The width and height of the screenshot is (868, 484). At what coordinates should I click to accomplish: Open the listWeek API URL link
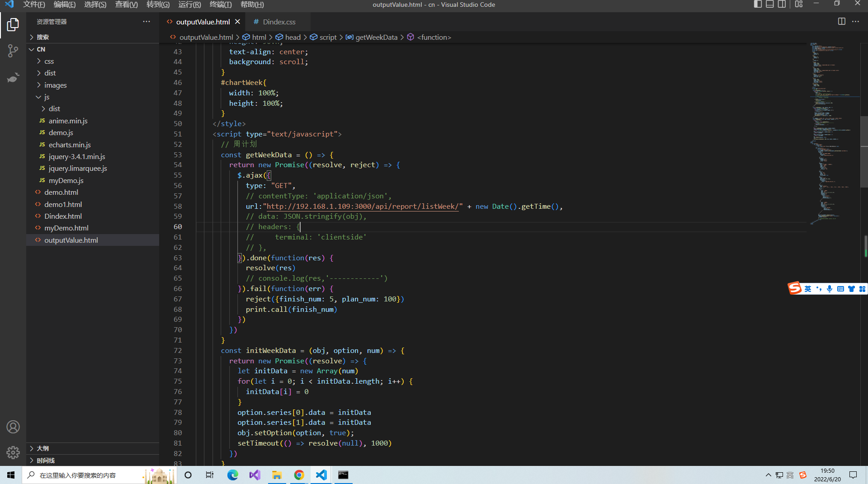(363, 206)
